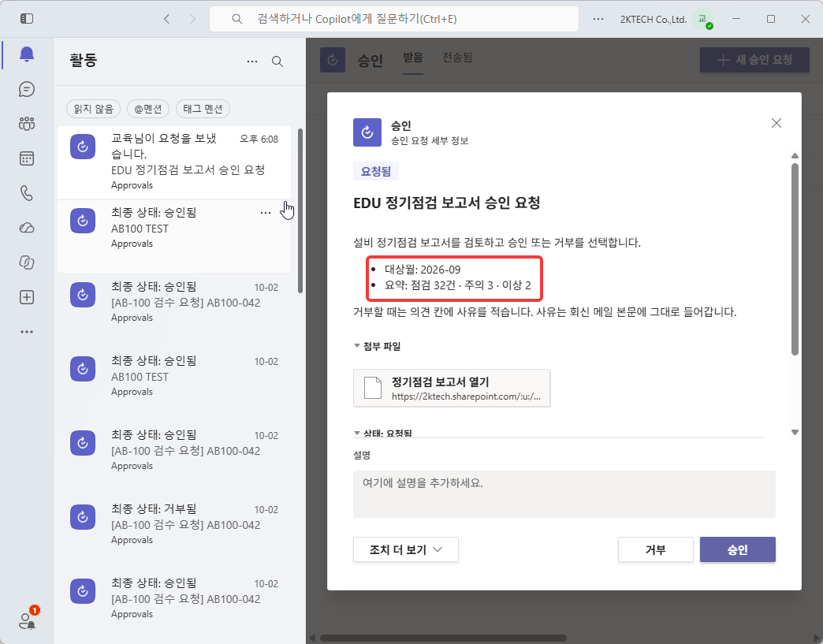Open people notifications icon with badge
The width and height of the screenshot is (823, 644).
coord(28,620)
